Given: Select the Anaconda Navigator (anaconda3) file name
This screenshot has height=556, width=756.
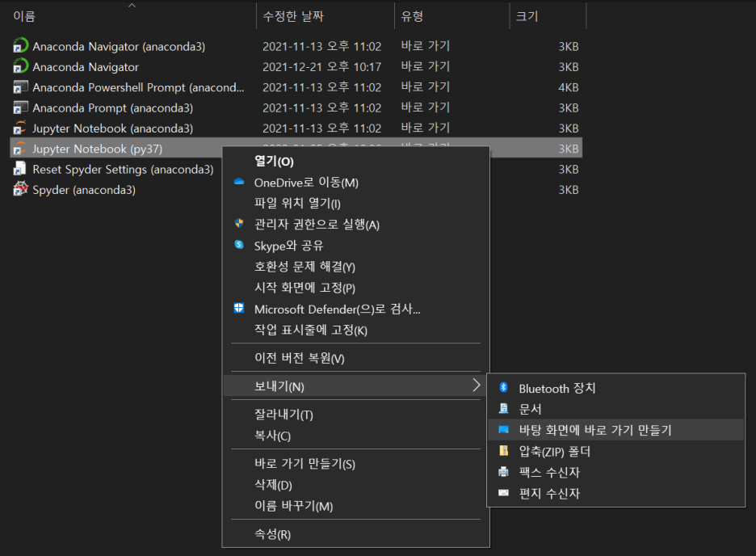Looking at the screenshot, I should 119,46.
